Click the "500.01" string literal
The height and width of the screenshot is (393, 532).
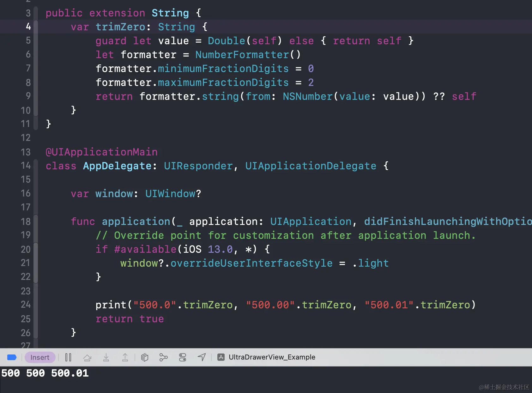[x=389, y=305]
